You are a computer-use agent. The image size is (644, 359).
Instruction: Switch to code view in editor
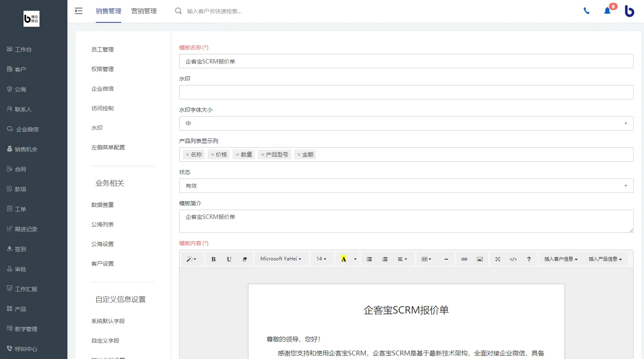coord(513,259)
